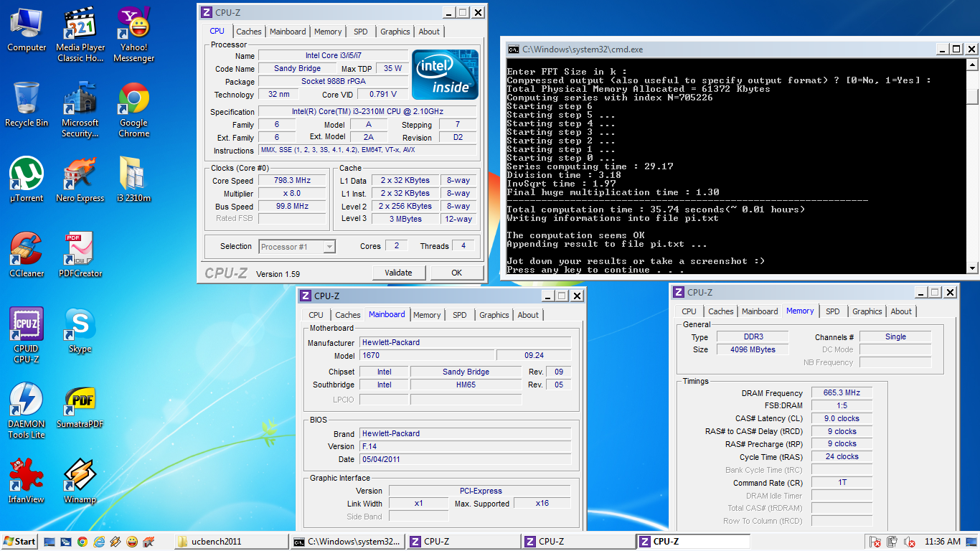Click the Southbridge value HM65
The width and height of the screenshot is (980, 551).
(x=466, y=385)
